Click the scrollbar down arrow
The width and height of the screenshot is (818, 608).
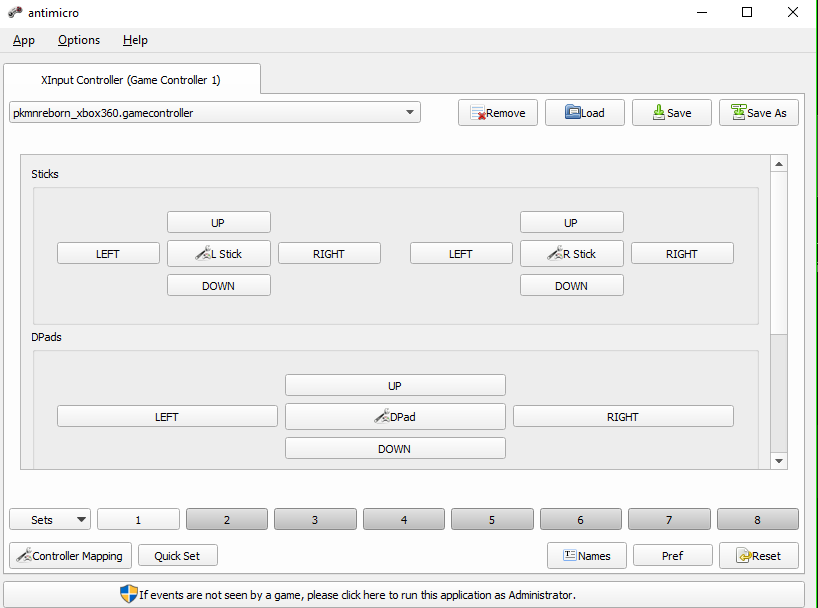pyautogui.click(x=779, y=460)
